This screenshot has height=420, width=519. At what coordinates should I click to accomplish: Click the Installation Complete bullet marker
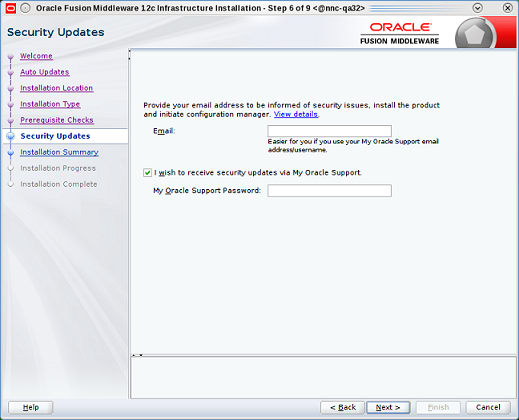tap(11, 184)
